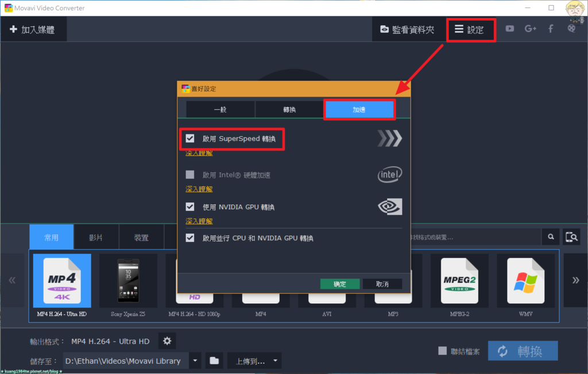
Task: Click the browse folder icon
Action: coord(214,361)
